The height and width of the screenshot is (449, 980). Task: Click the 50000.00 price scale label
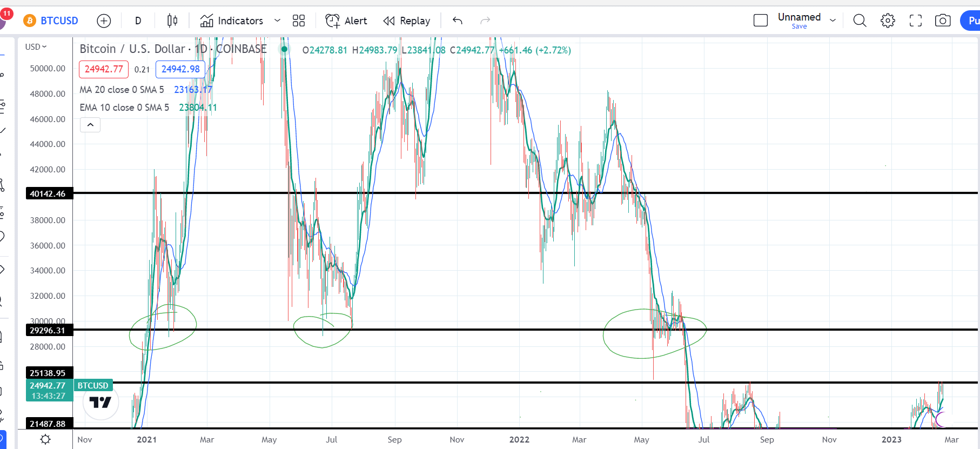click(48, 69)
